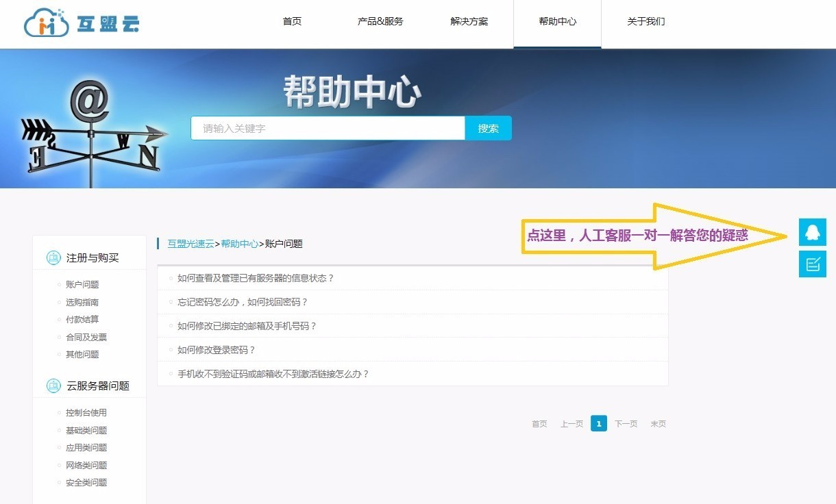Click the 注册与购买 section icon
This screenshot has width=836, height=504.
pos(53,257)
